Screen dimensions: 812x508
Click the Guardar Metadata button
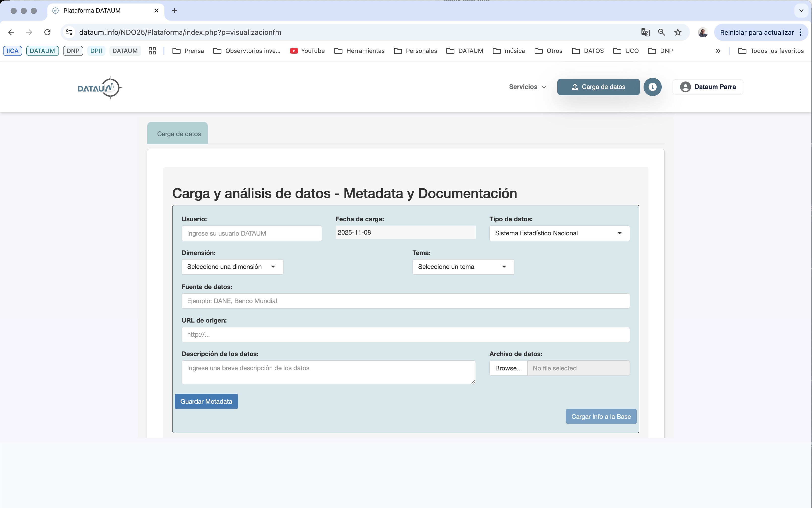click(206, 401)
